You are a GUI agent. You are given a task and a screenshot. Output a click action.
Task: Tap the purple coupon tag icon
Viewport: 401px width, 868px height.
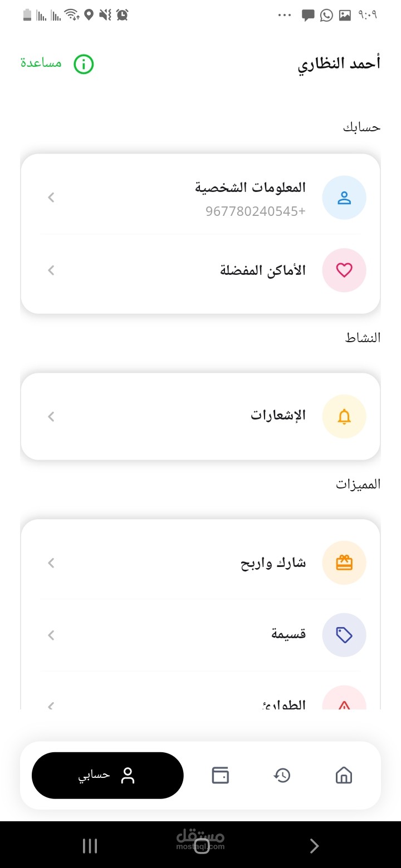(344, 635)
